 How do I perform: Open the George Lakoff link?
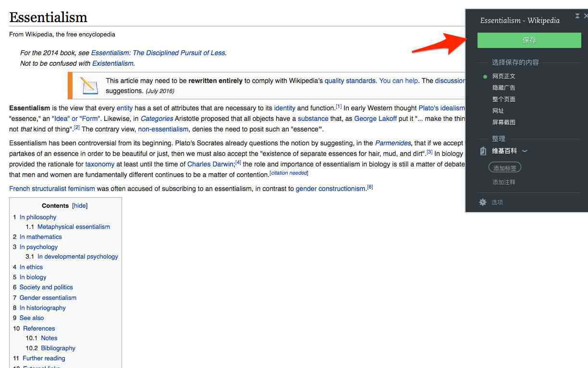point(375,119)
